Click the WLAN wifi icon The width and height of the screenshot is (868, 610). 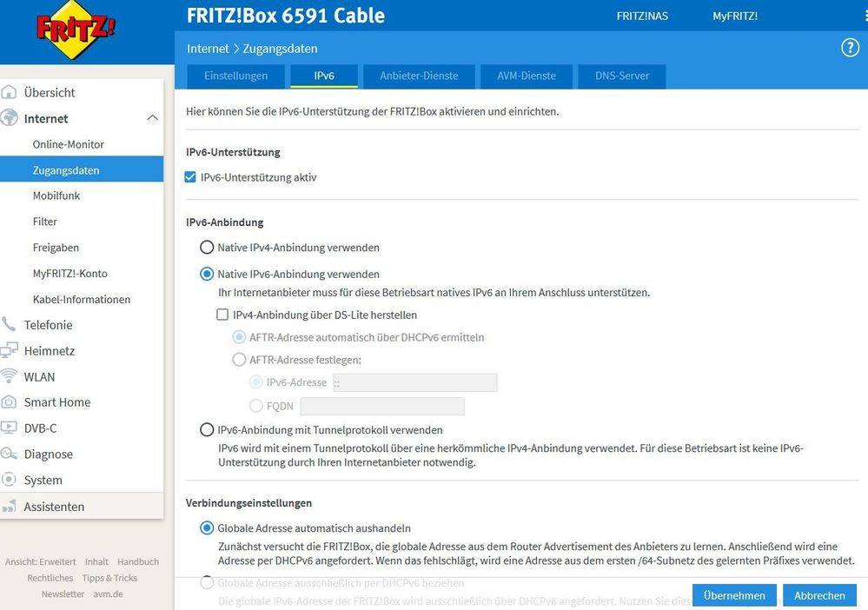pyautogui.click(x=10, y=376)
